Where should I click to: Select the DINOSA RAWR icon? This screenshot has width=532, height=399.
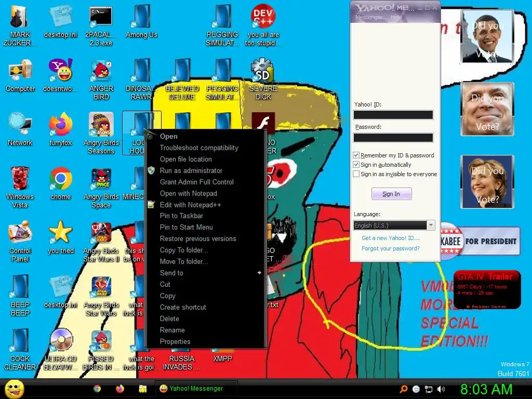[141, 80]
